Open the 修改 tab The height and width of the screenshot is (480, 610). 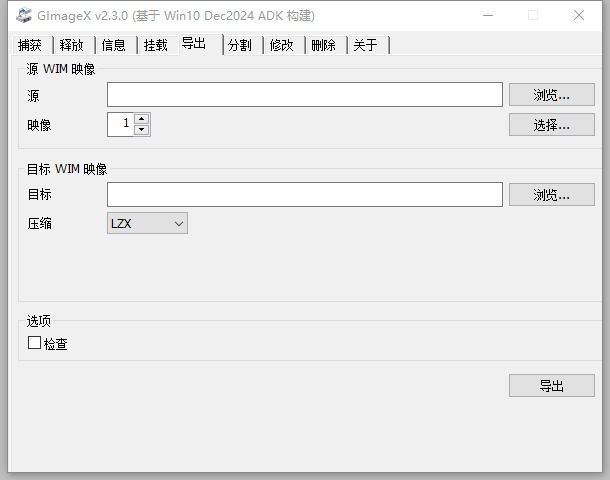(x=282, y=45)
